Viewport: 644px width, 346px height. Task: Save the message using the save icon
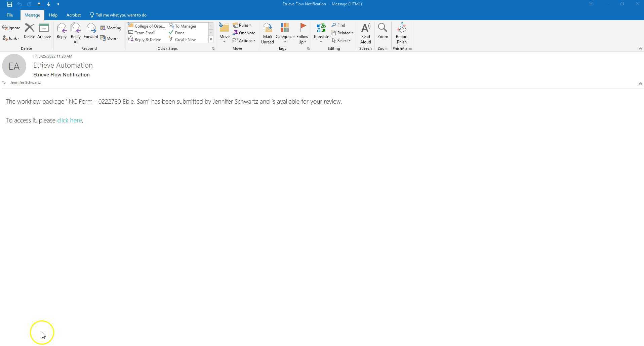(10, 4)
